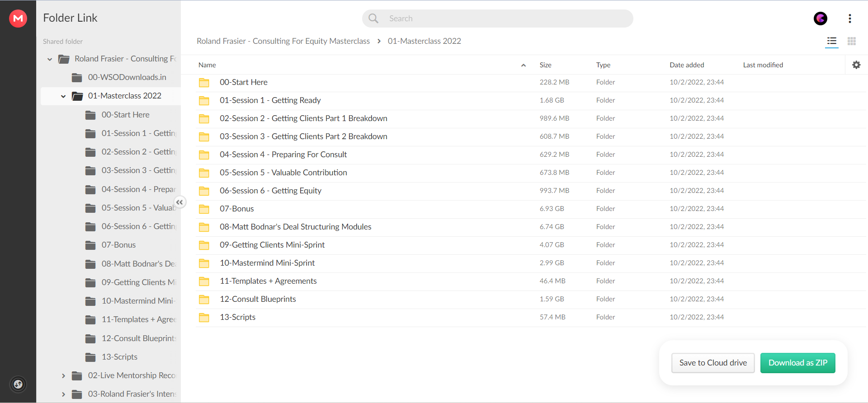
Task: Click the transfers icon in the lower-left sidebar
Action: pos(18,384)
